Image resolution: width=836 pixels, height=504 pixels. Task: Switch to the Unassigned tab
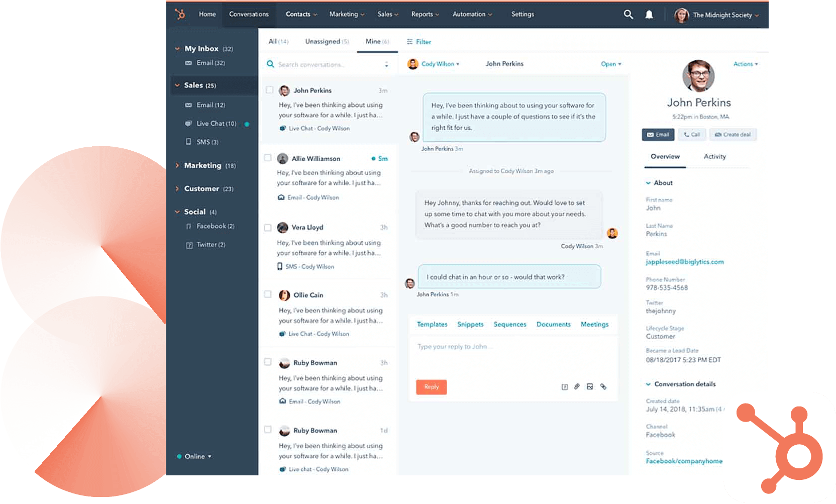327,41
